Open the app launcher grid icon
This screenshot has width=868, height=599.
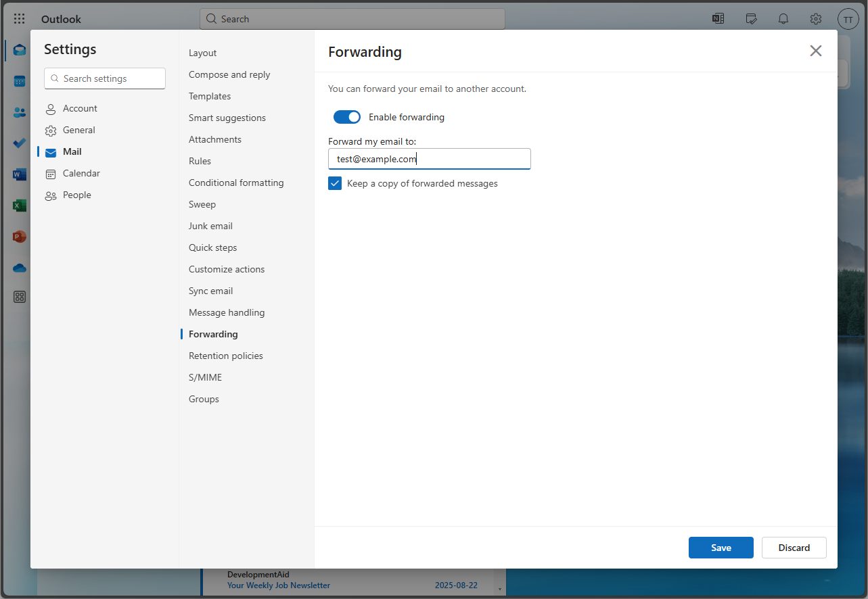pyautogui.click(x=20, y=19)
